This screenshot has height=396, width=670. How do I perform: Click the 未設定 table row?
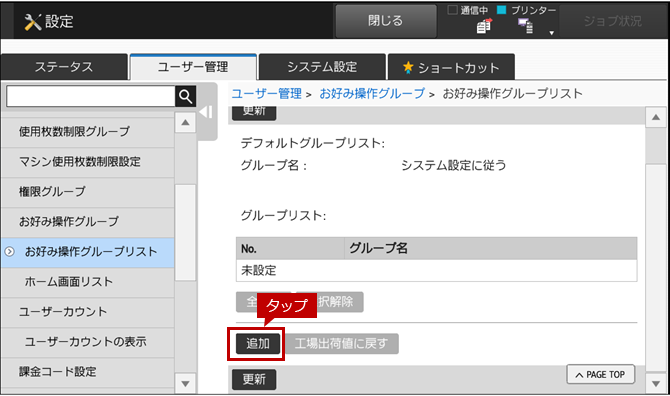click(x=436, y=270)
